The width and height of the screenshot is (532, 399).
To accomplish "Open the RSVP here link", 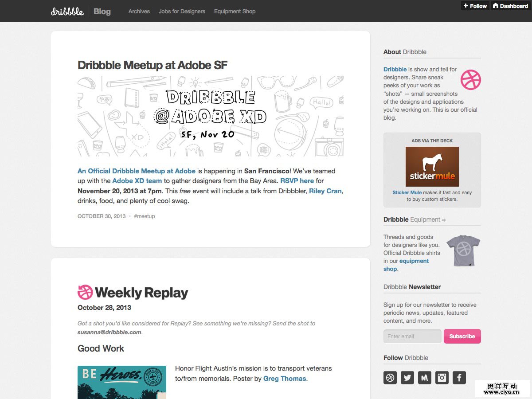I will pyautogui.click(x=297, y=181).
